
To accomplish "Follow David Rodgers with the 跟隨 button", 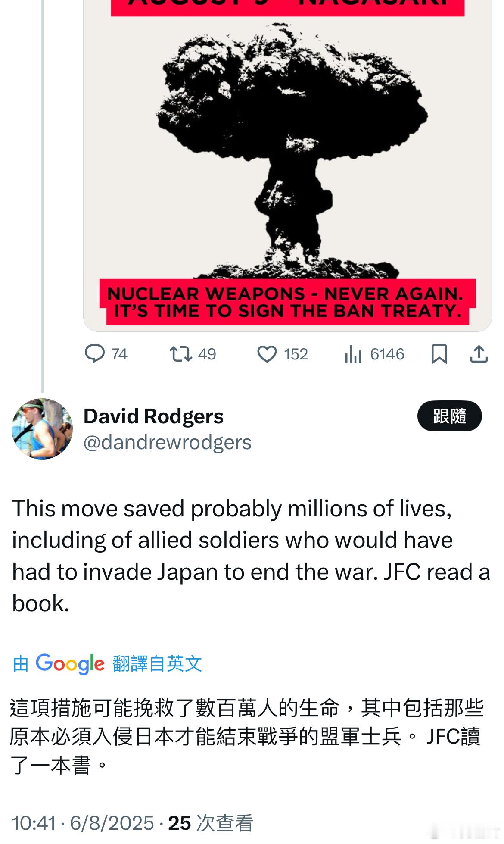I will point(449,416).
